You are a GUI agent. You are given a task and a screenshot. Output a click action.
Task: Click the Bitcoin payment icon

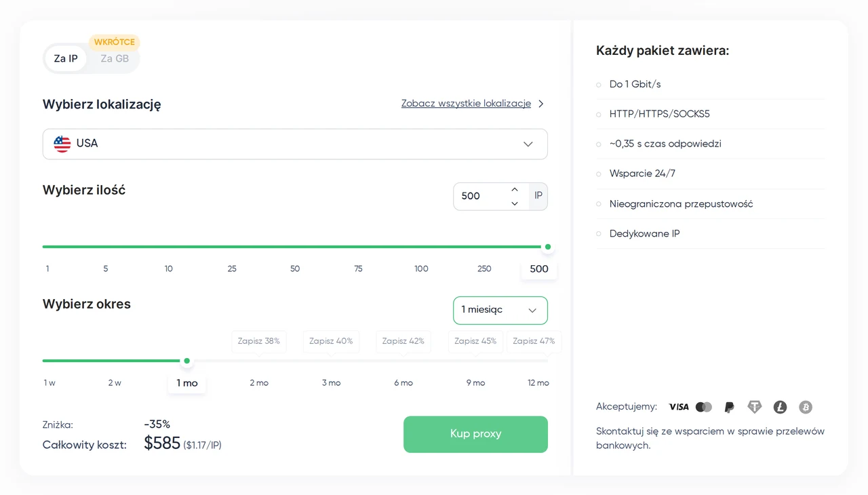point(806,407)
